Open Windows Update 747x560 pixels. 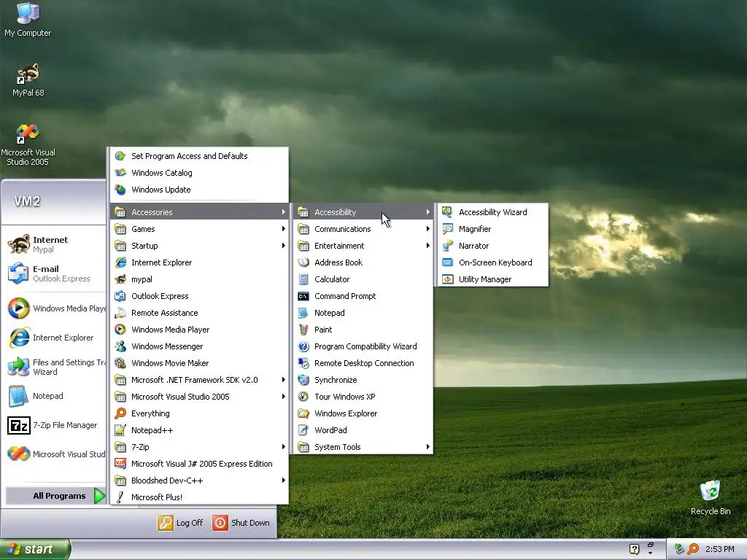199,190
